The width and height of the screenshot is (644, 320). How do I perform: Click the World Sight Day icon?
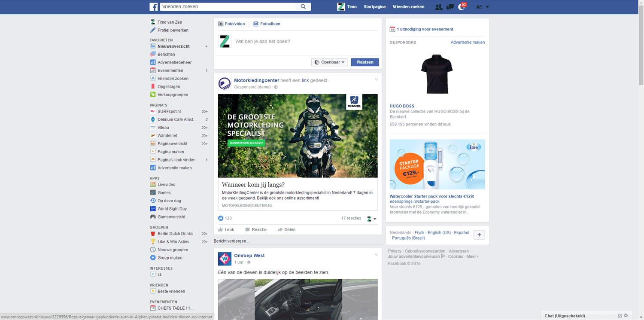click(153, 209)
